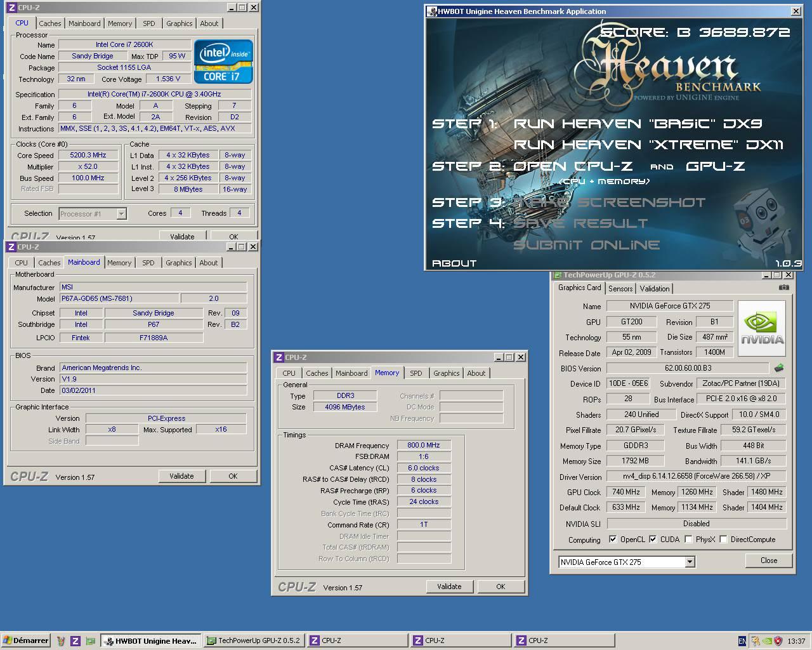Viewport: 812px width, 650px height.
Task: Click the GPU-Z screenshot camera icon
Action: pyautogui.click(x=784, y=288)
